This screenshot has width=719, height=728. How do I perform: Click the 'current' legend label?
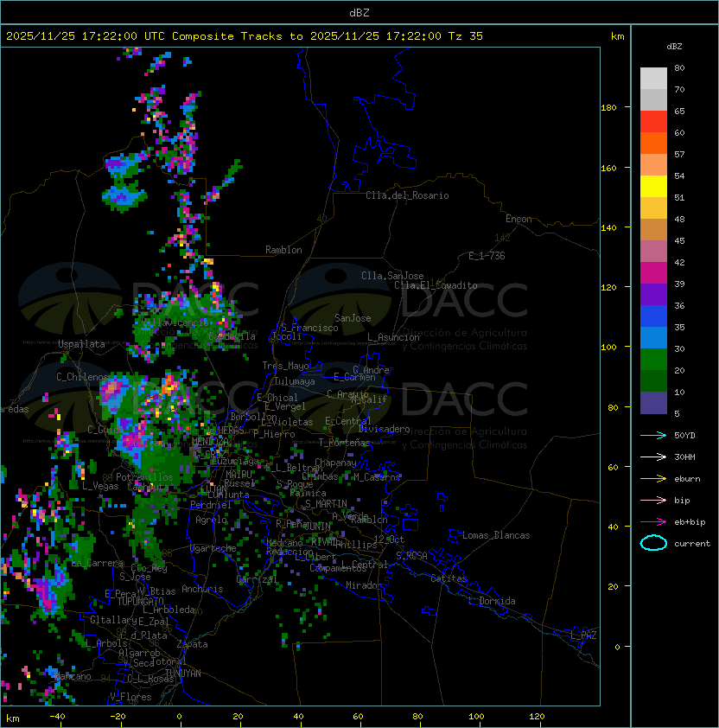692,543
